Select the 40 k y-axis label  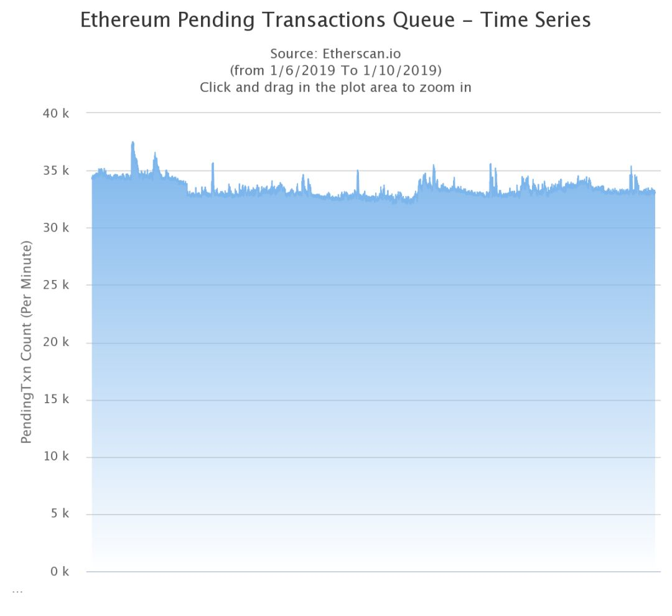56,113
